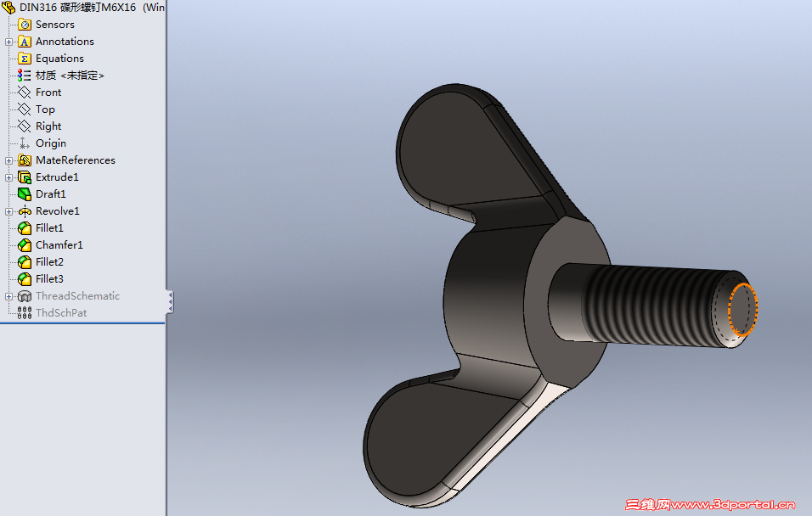Select the Sensors label
Screen dimensions: 812x516
click(55, 25)
